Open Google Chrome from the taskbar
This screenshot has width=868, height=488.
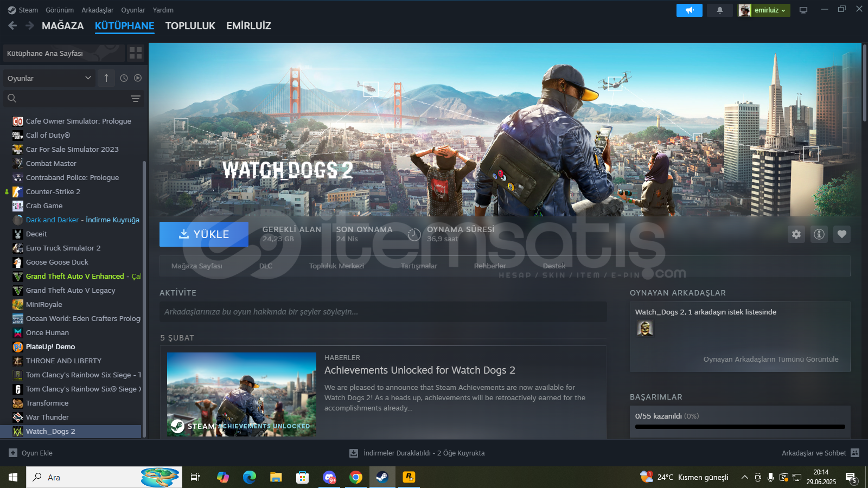(x=356, y=477)
